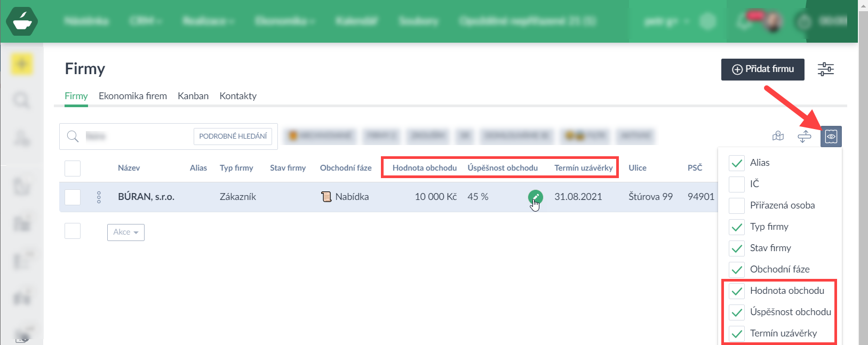Toggle the column visibility eye icon
The height and width of the screenshot is (345, 868).
[x=831, y=137]
